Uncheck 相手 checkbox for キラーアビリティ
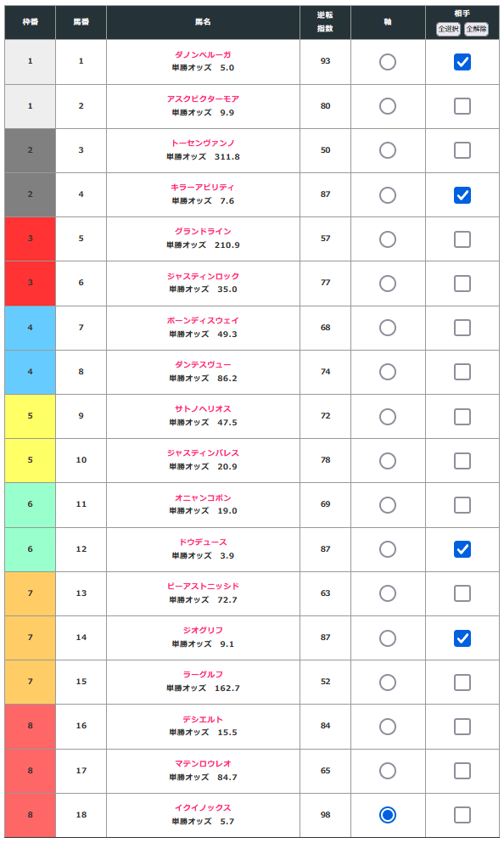The width and height of the screenshot is (504, 854). pyautogui.click(x=462, y=195)
